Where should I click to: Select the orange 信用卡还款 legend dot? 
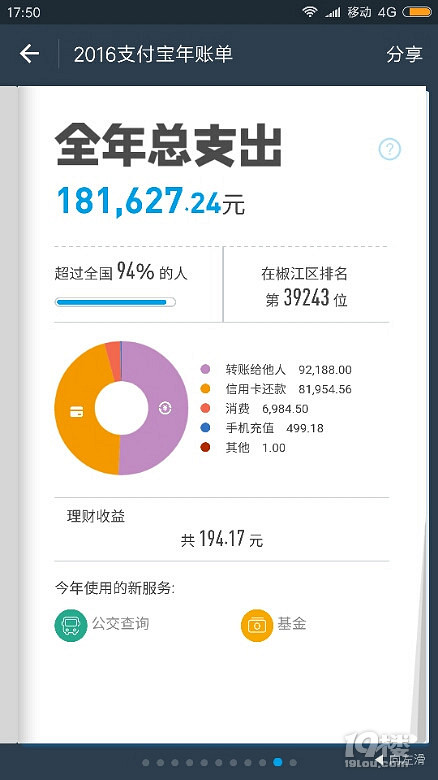coord(205,389)
